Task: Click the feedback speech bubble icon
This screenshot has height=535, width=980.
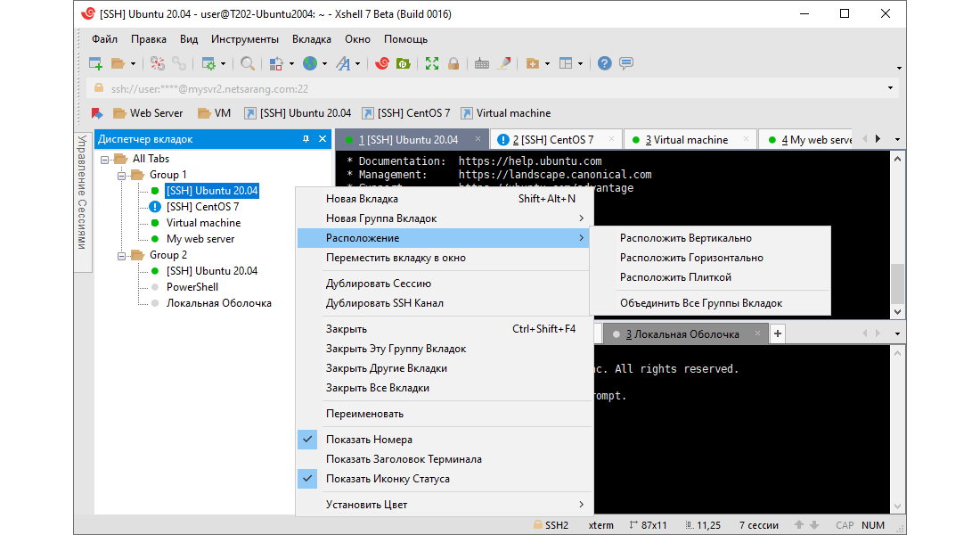Action: coord(626,63)
